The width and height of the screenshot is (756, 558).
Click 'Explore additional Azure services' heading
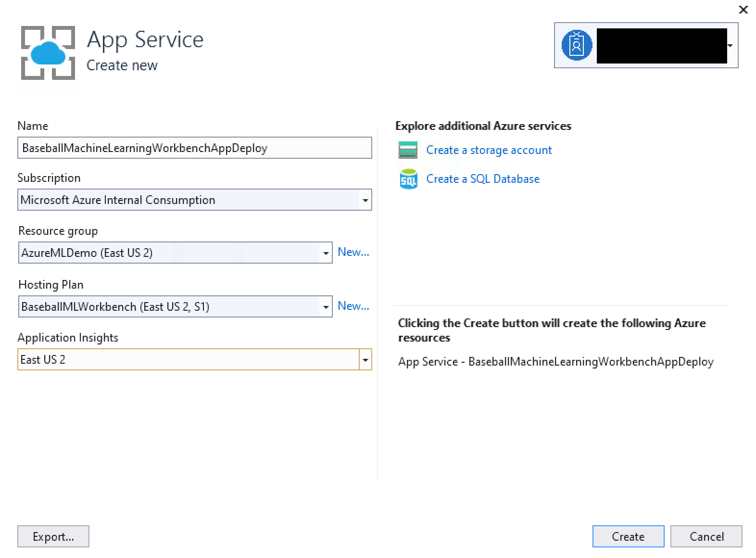[483, 126]
